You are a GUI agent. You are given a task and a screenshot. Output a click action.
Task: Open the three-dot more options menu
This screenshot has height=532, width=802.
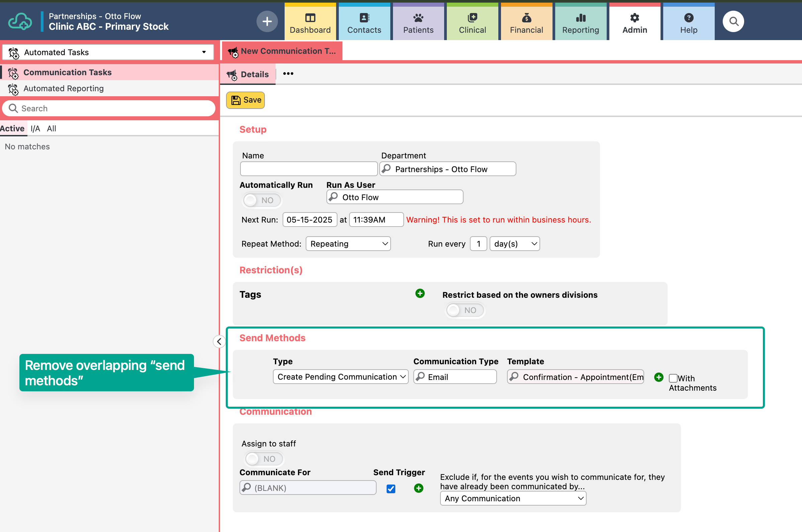[288, 74]
